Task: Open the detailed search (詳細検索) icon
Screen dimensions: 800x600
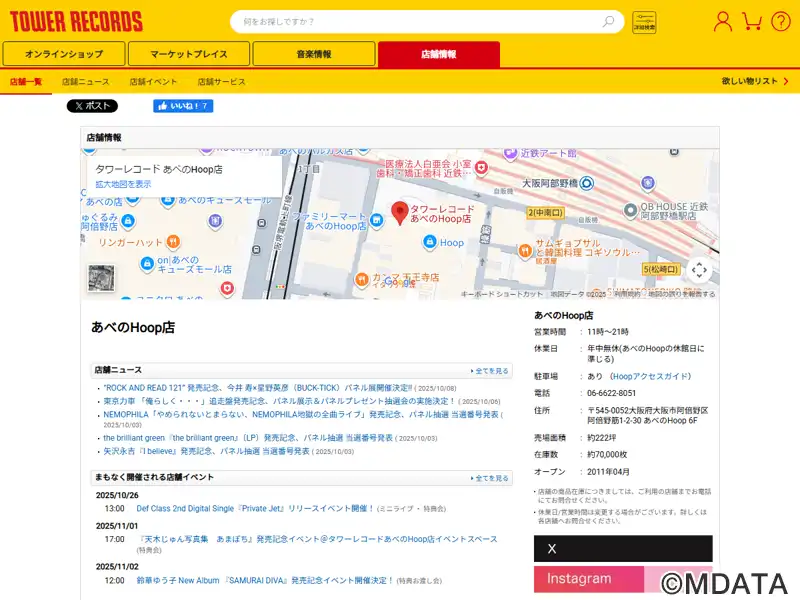Action: [644, 22]
